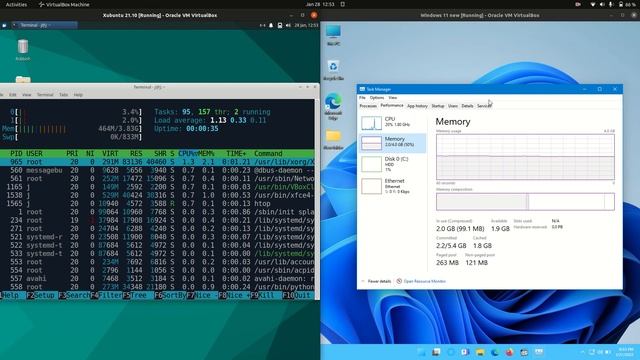Show hidden icons chevron in Windows tray
Screen dimensions: 640x360
coord(582,352)
